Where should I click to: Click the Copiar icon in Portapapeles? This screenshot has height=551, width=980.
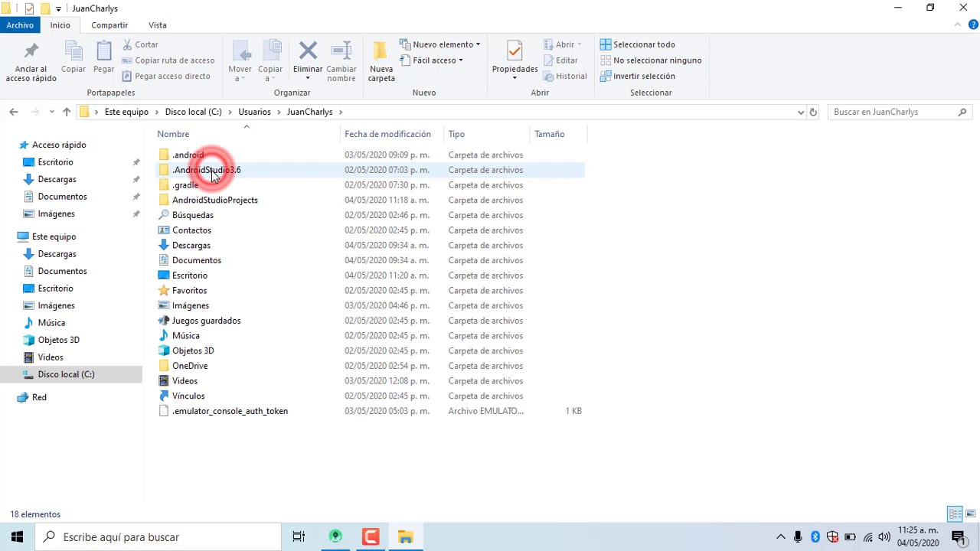[73, 51]
